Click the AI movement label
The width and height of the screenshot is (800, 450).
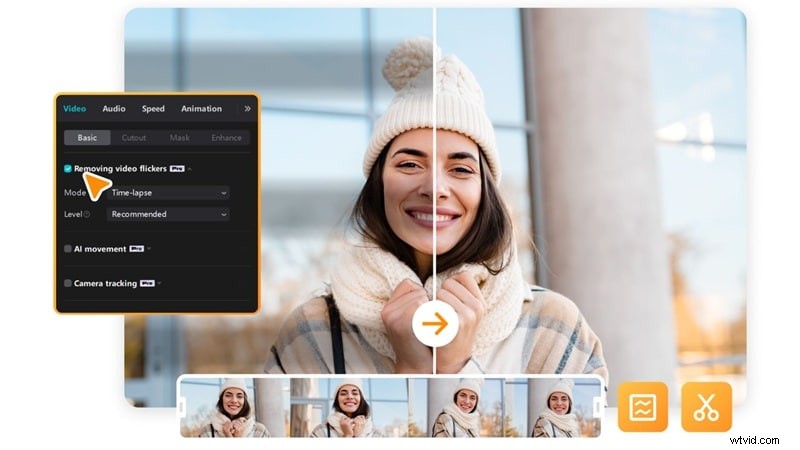100,249
